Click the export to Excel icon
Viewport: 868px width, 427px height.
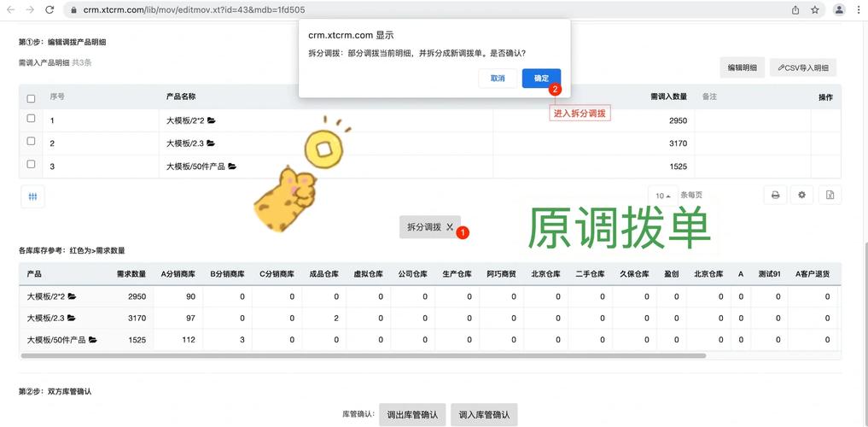830,195
